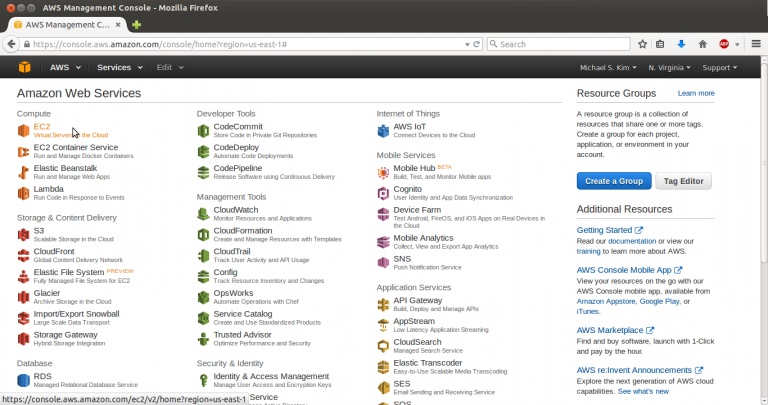Click the CloudFormation icon
768x405 pixels.
point(203,235)
